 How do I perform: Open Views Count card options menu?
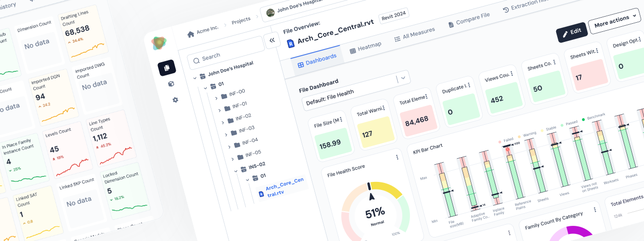click(x=512, y=74)
